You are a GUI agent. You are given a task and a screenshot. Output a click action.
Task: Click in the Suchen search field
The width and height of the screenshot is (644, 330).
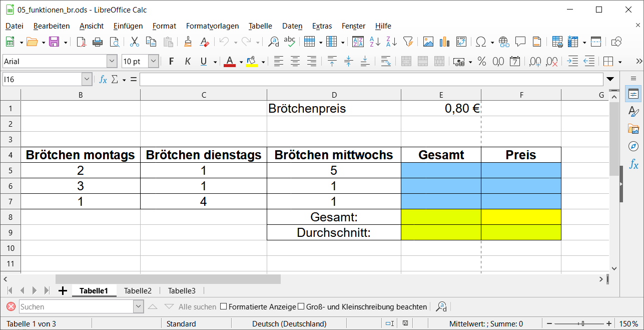[x=76, y=306]
